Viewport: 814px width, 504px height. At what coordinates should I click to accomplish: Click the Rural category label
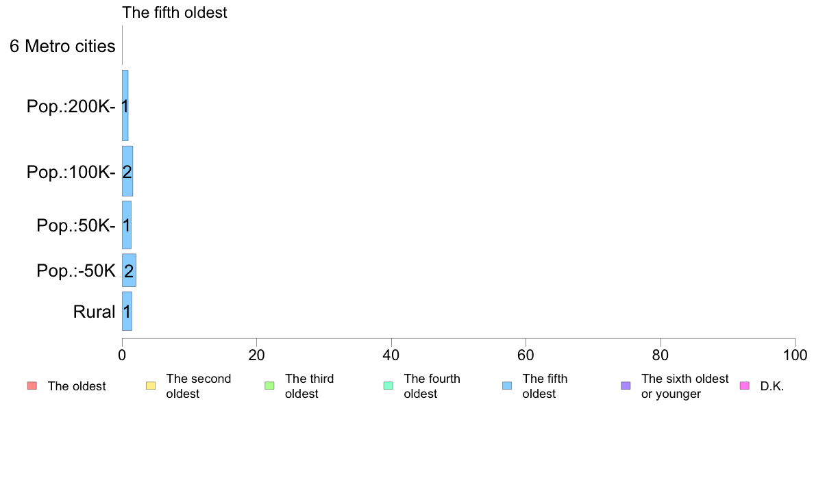tap(94, 312)
